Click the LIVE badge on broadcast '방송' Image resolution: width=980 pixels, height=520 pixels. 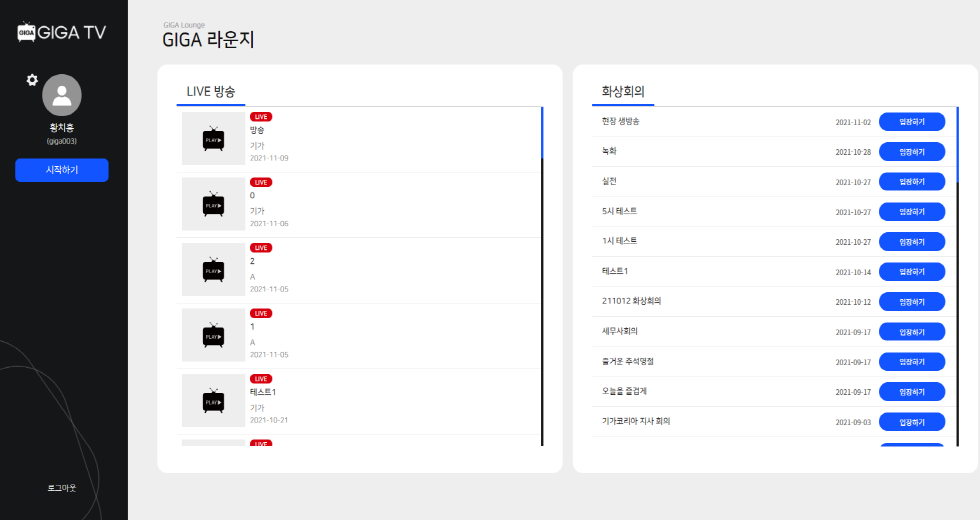click(261, 117)
